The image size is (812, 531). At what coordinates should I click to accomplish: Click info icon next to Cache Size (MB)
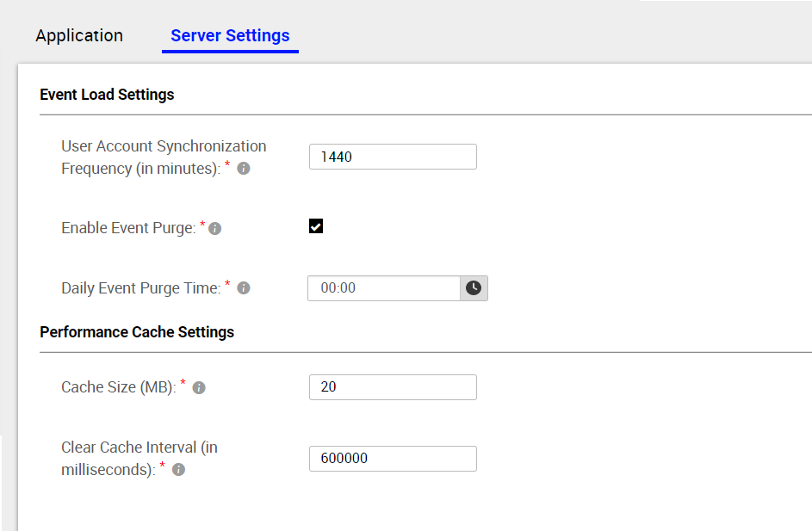click(x=199, y=387)
